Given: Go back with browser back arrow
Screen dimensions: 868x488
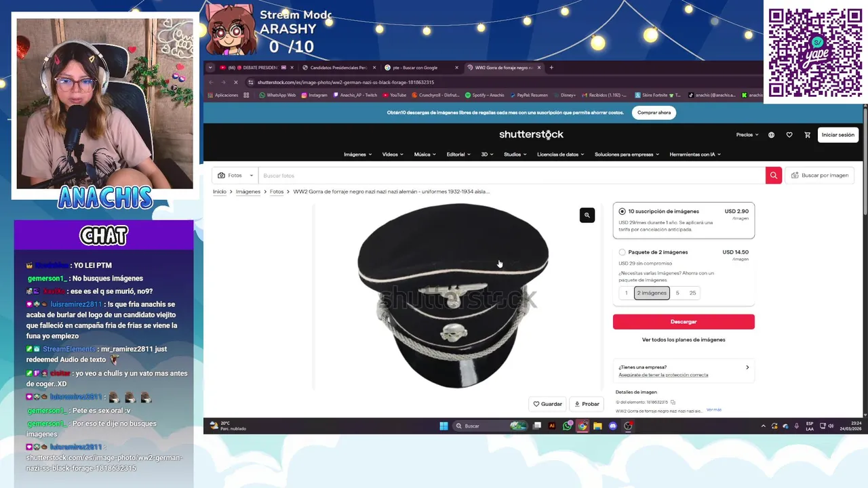Looking at the screenshot, I should click(211, 82).
